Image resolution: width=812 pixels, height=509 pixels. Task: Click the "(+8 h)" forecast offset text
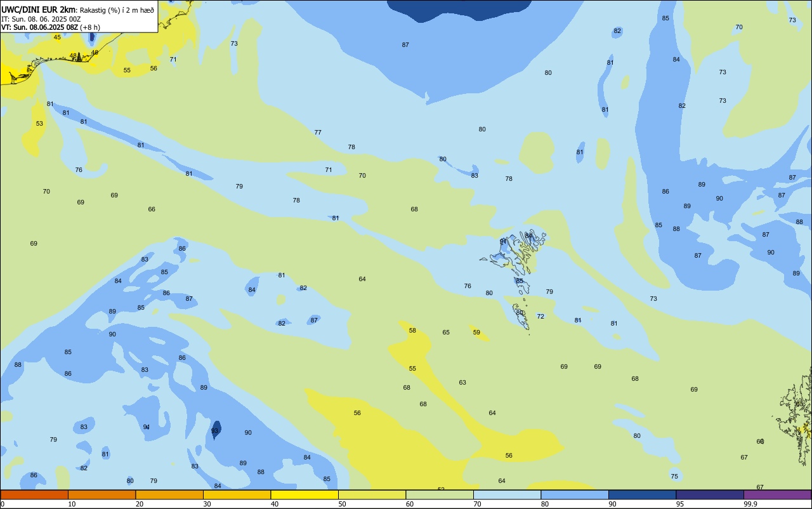pyautogui.click(x=89, y=27)
